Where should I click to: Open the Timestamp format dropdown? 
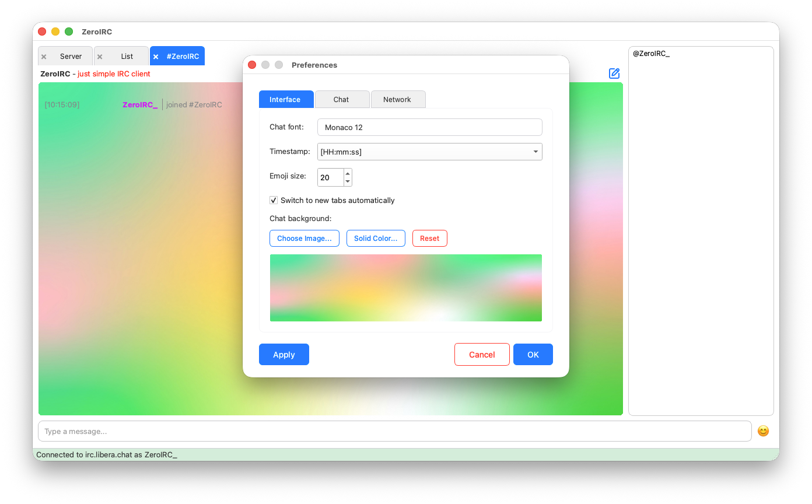click(430, 152)
